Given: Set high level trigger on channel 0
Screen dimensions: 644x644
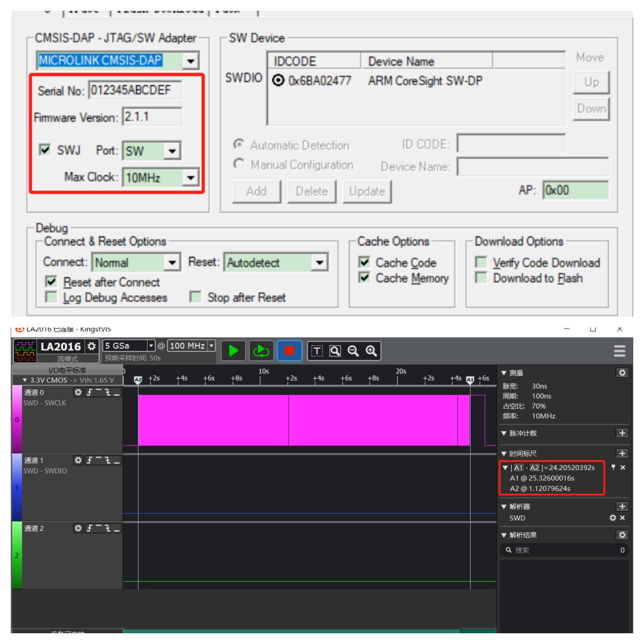Looking at the screenshot, I should click(x=99, y=392).
